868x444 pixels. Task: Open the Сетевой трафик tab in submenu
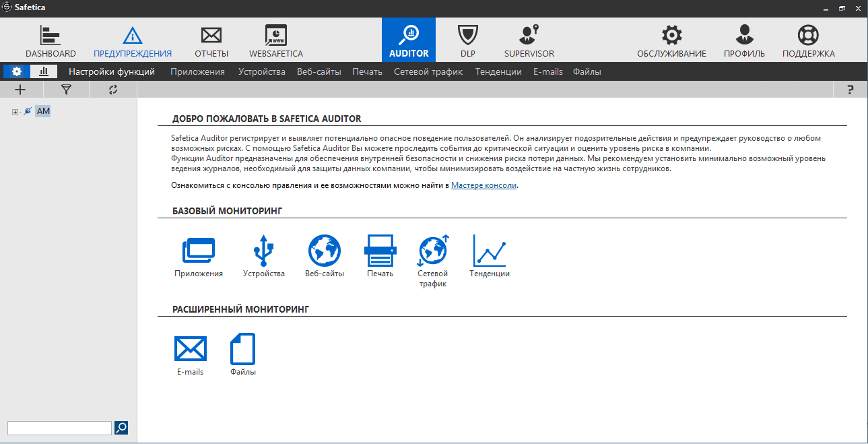[428, 71]
